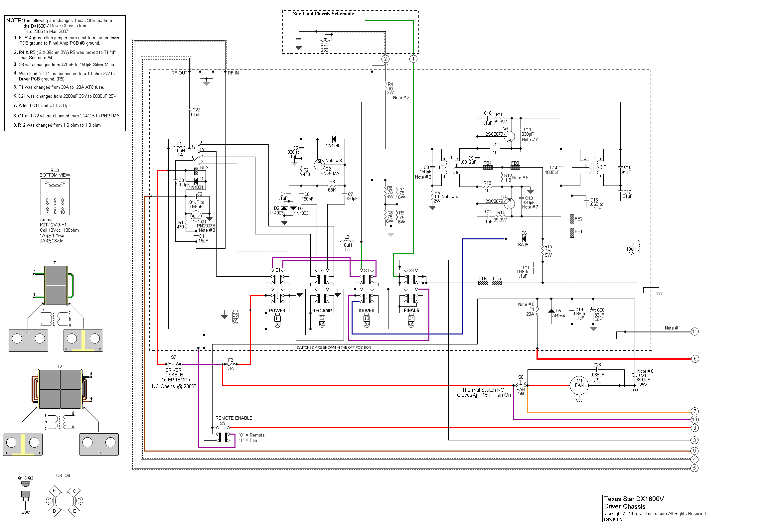The height and width of the screenshot is (532, 765).
Task: Click circled connector number 1 at top
Action: tap(413, 59)
